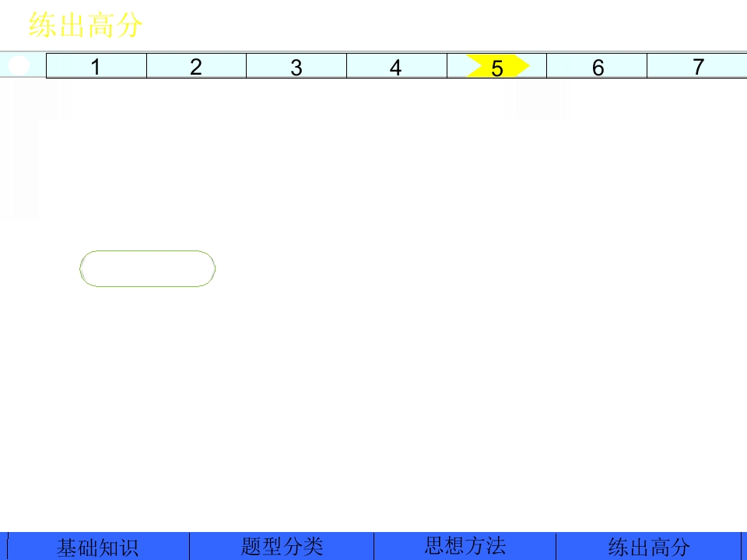The image size is (747, 560).
Task: Open the 思想方法 section
Action: (x=465, y=547)
